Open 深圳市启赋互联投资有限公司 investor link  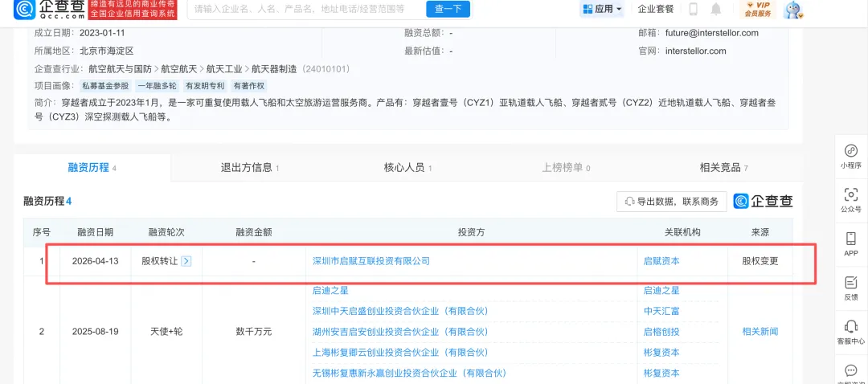pos(371,261)
